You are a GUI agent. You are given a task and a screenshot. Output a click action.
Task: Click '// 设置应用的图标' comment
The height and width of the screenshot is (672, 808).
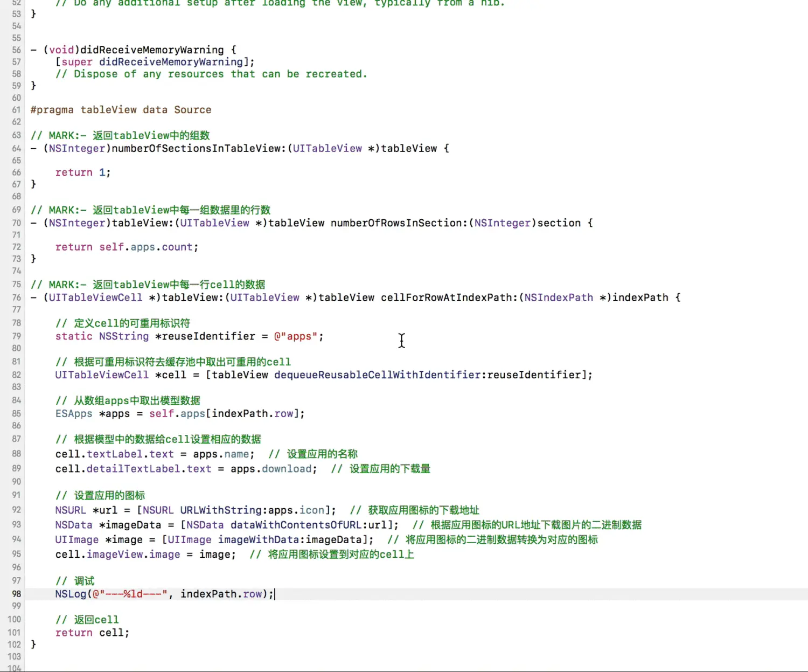pos(100,495)
